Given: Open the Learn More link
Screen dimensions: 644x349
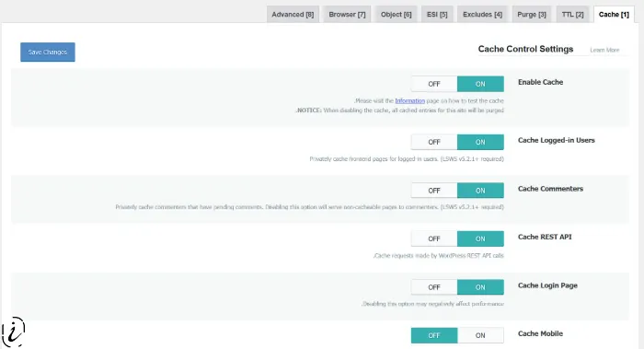Looking at the screenshot, I should click(604, 50).
